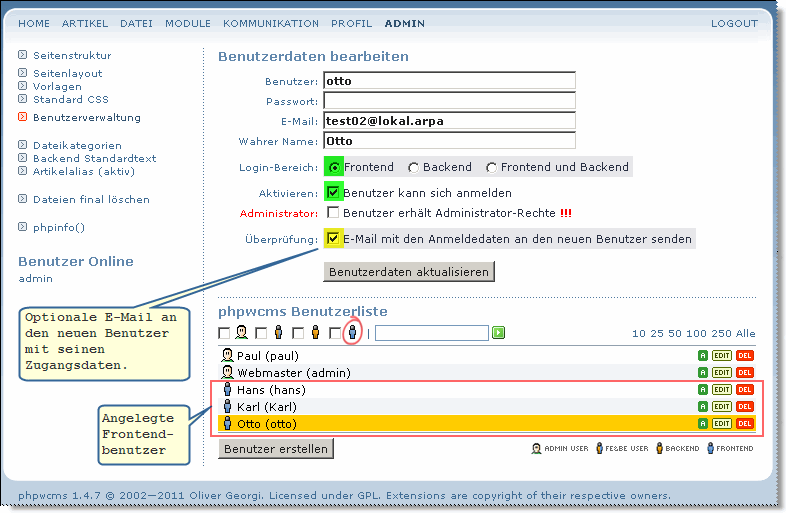This screenshot has height=513, width=786.
Task: Click into the Passwort input field
Action: pyautogui.click(x=449, y=101)
